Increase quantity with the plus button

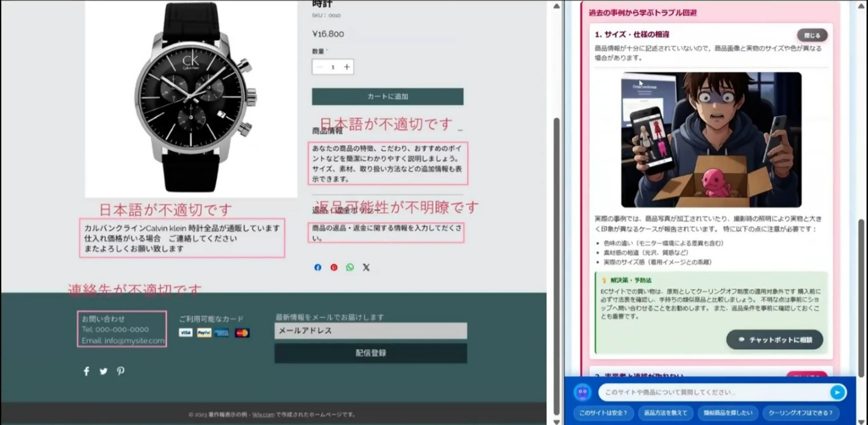(x=346, y=67)
